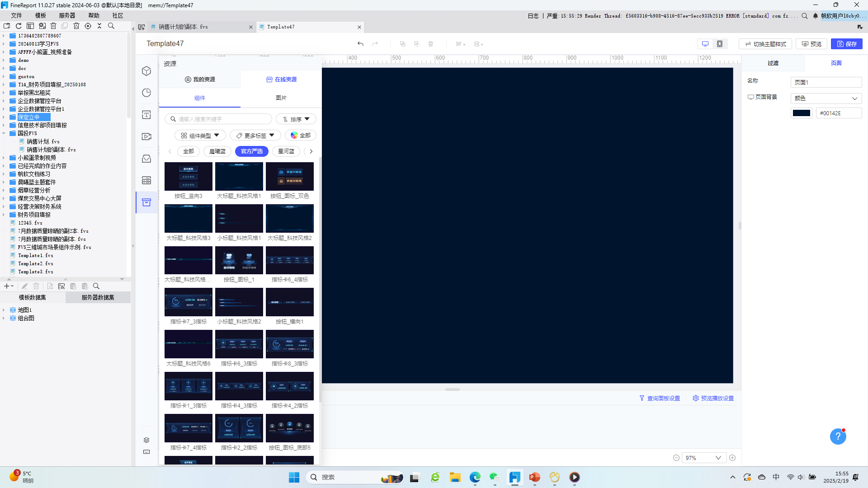Click the collapse-all icon above file tree
Viewport: 868px width, 488px height.
click(99, 26)
